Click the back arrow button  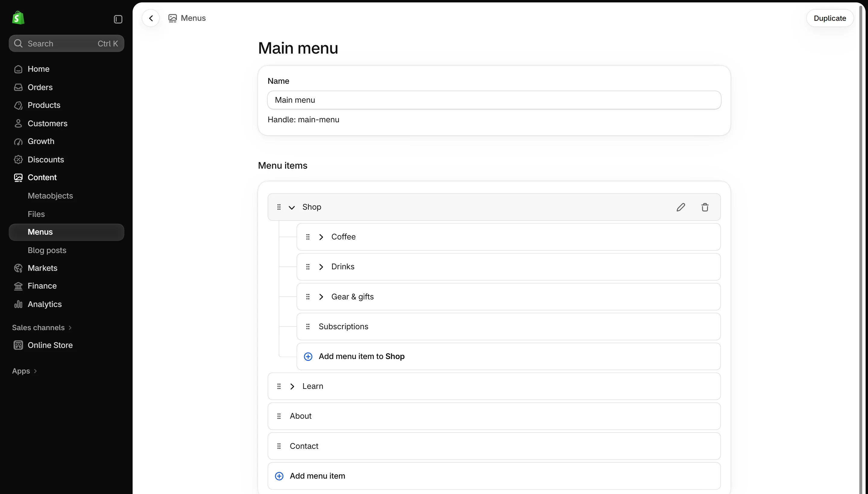coord(151,18)
